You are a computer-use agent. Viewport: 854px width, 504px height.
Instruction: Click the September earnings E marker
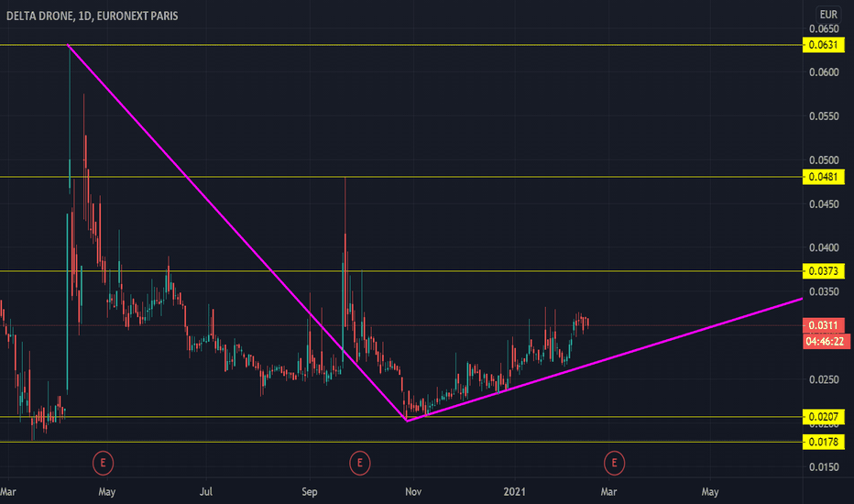(x=359, y=463)
